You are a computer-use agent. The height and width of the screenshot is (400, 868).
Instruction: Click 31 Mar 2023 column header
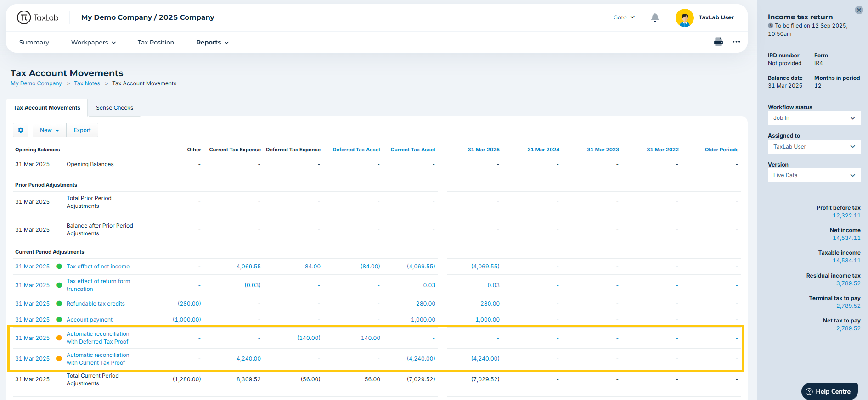tap(603, 150)
